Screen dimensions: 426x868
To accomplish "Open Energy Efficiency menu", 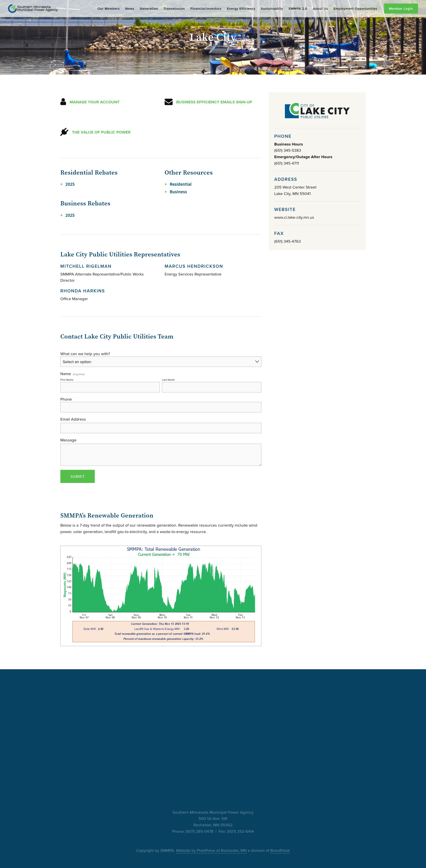I will [241, 9].
